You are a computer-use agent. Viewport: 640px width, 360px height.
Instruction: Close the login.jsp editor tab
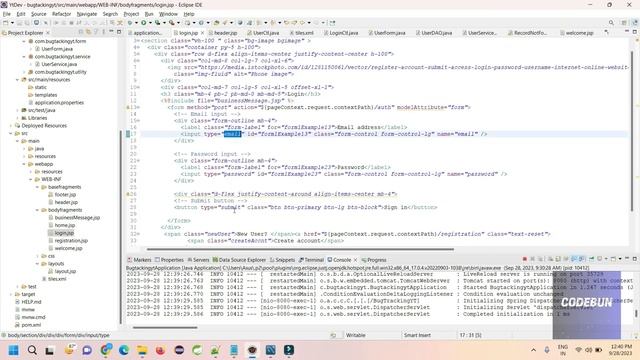pyautogui.click(x=202, y=33)
